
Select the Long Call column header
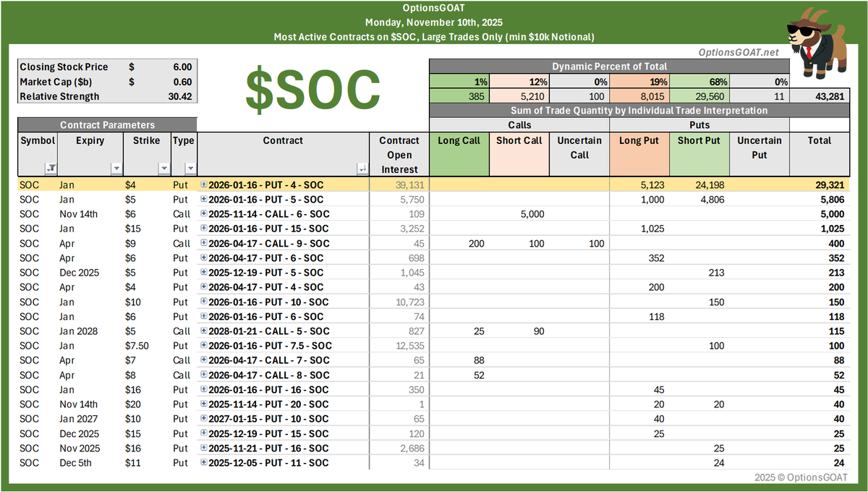pyautogui.click(x=459, y=155)
